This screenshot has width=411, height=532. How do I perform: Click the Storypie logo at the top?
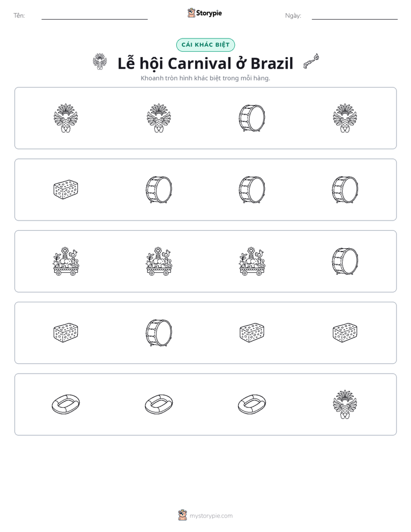click(x=204, y=13)
